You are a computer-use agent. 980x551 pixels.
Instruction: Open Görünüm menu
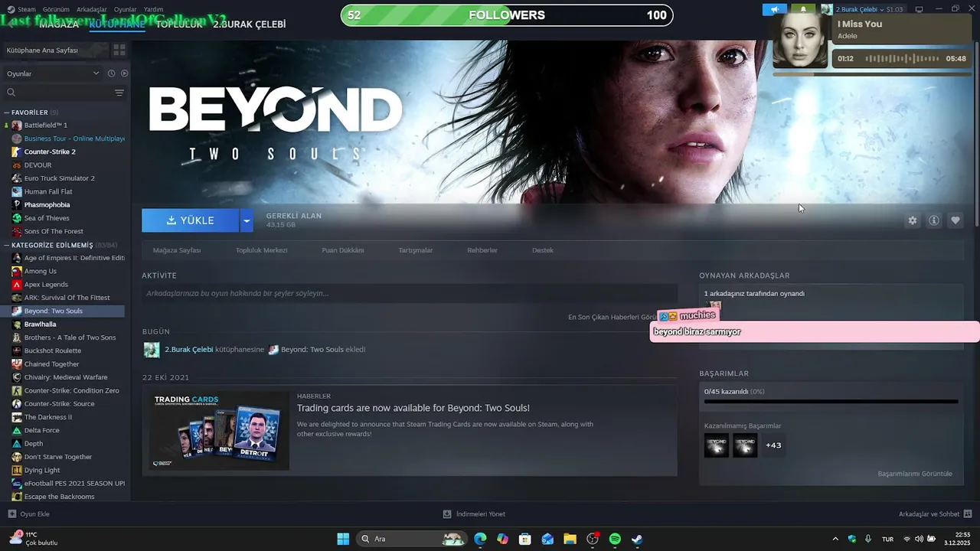click(x=56, y=9)
